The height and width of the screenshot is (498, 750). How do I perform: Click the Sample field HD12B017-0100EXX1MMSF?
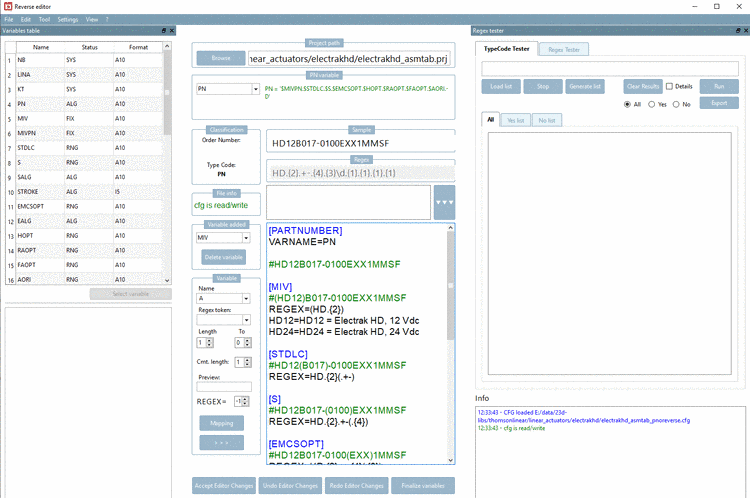360,144
